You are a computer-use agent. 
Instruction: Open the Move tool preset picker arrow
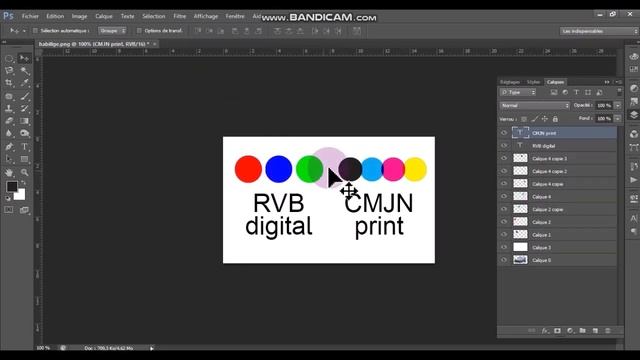click(x=24, y=31)
